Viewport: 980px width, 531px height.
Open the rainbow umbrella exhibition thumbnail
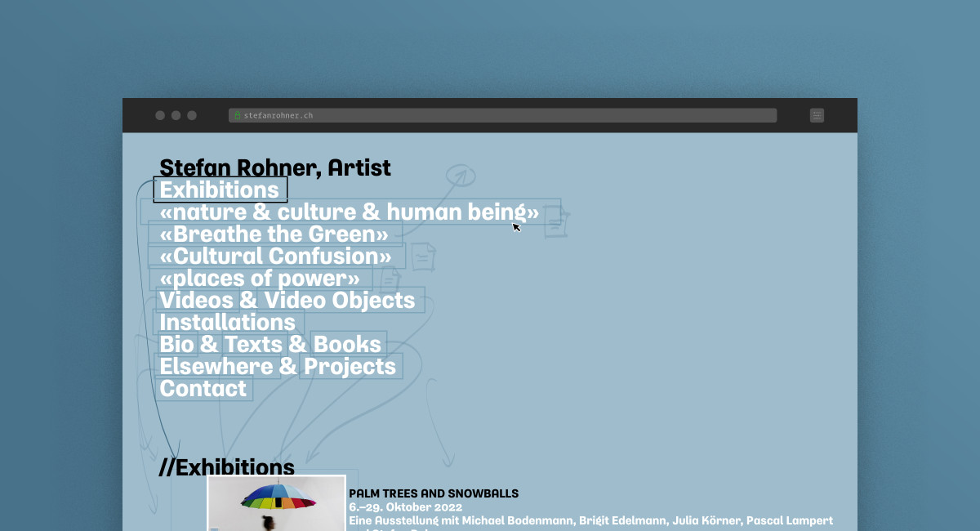277,503
